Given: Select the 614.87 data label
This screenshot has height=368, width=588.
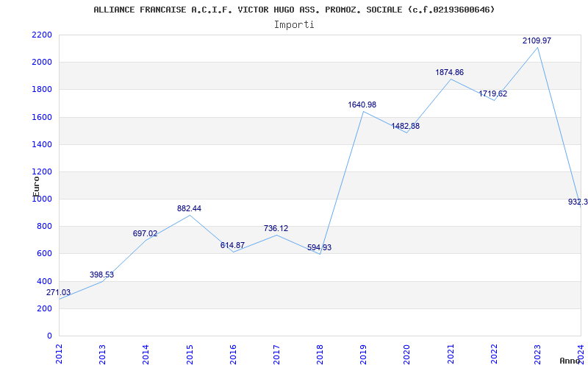Looking at the screenshot, I should pos(232,245).
